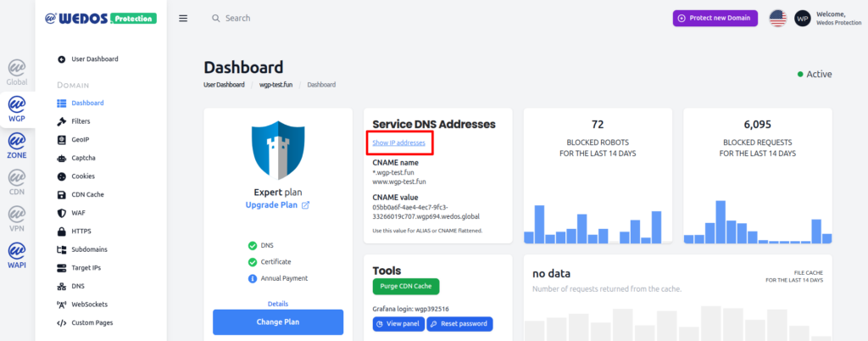Click the castle shield plan image

point(278,151)
